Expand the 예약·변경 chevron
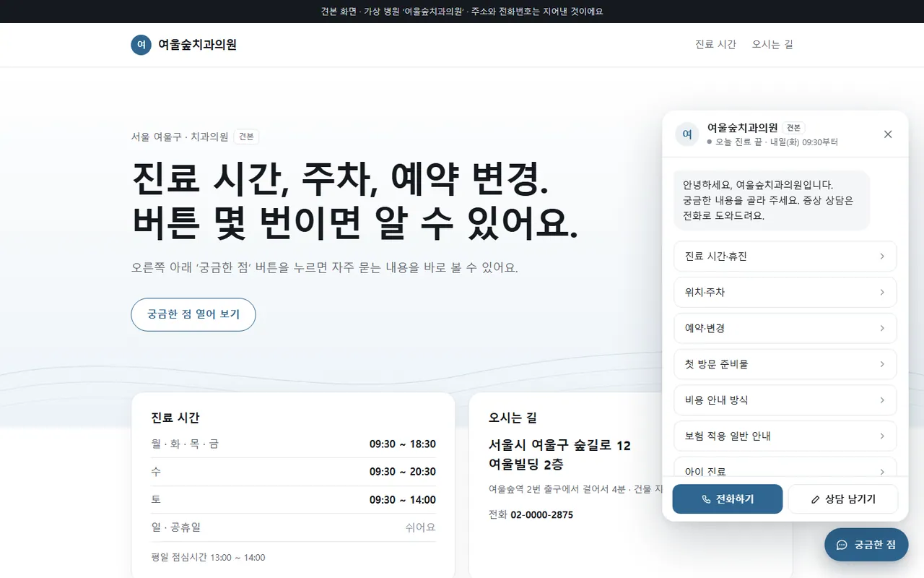The image size is (924, 578). pos(882,328)
